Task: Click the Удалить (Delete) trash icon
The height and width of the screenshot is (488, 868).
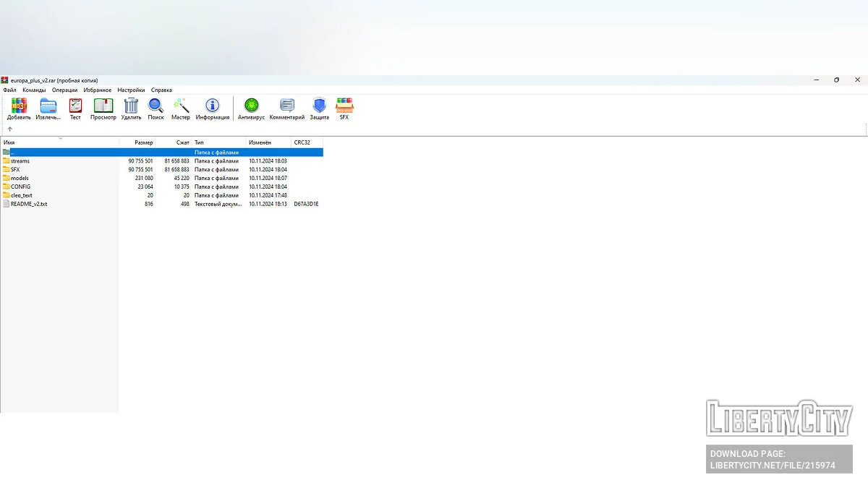Action: (x=131, y=106)
